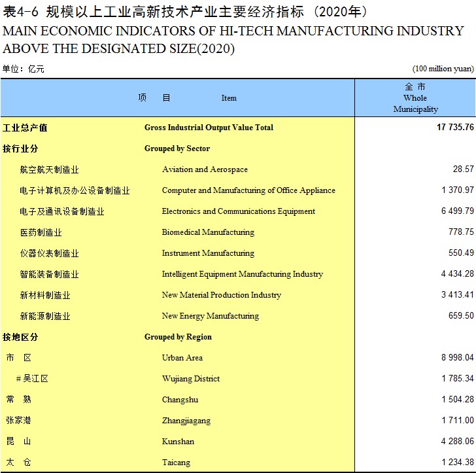Click the Computer and Manufacturing of Office Appliance label
This screenshot has width=476, height=473.
click(248, 190)
